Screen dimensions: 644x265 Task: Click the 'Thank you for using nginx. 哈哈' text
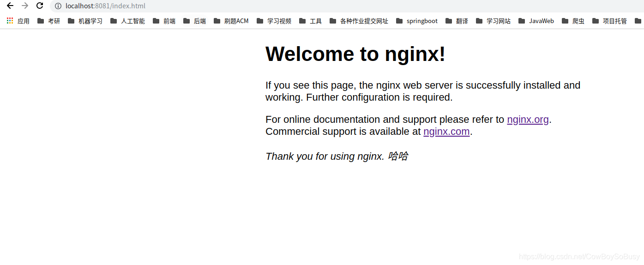tap(337, 156)
